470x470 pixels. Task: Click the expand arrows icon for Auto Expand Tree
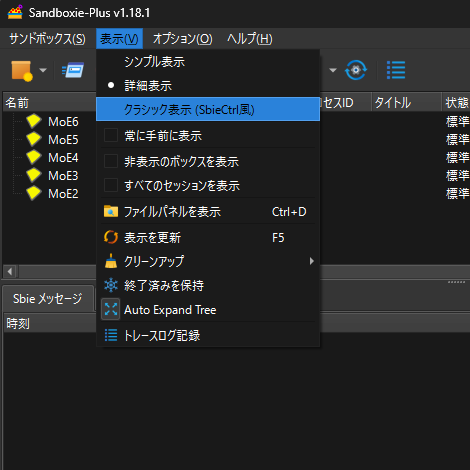[111, 309]
